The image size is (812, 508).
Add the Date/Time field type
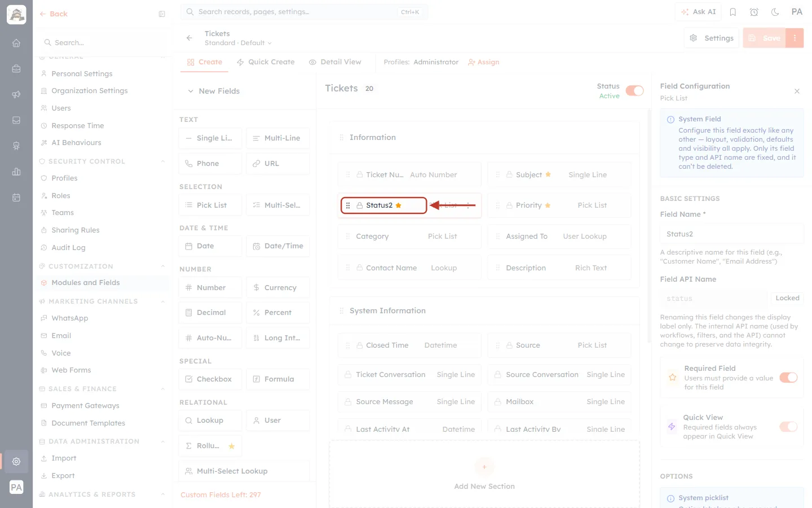[x=278, y=246]
